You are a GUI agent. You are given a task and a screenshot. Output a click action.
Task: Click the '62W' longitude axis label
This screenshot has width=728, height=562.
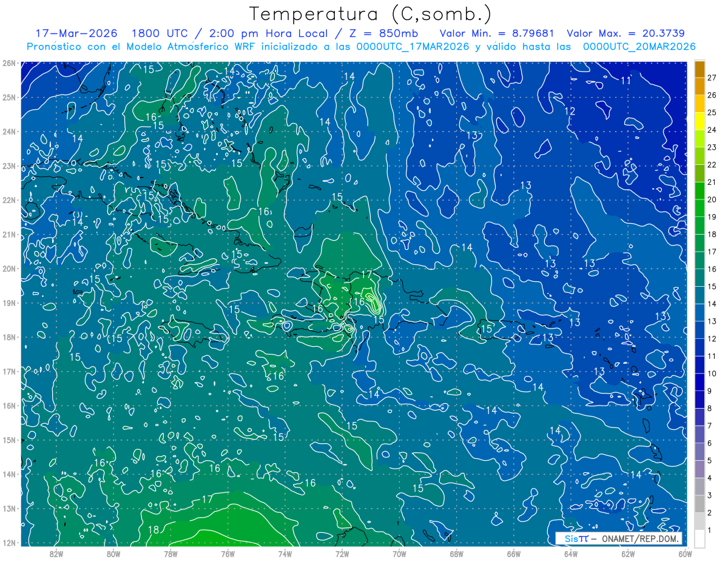627,554
